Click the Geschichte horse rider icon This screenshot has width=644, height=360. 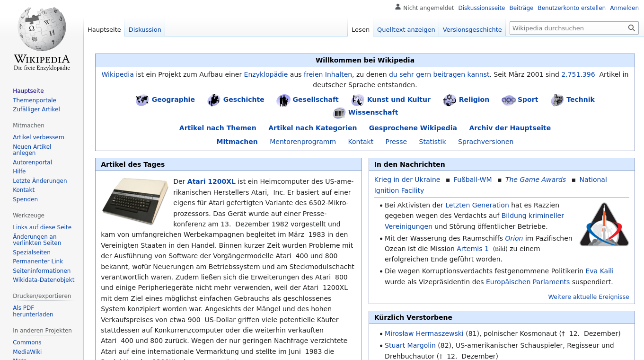214,100
